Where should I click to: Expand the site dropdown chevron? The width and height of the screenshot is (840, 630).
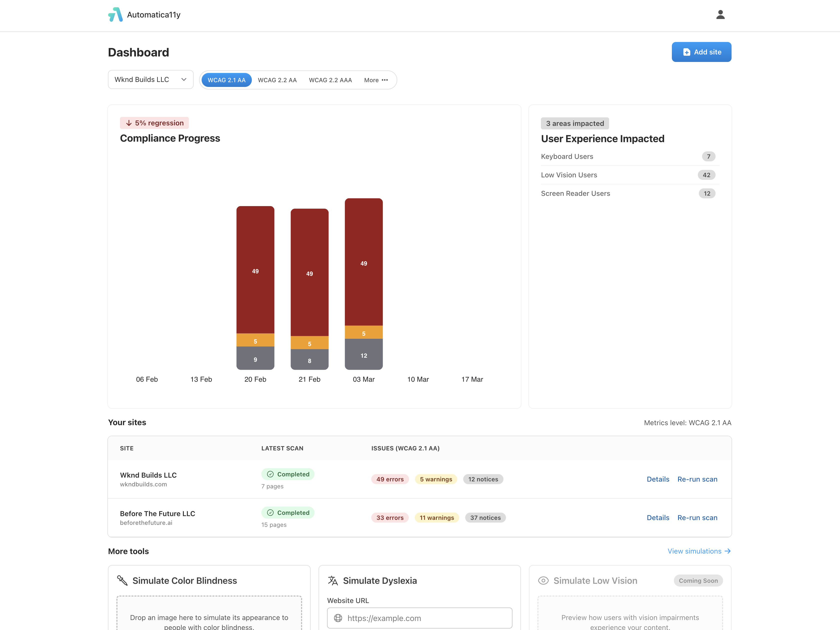coord(184,79)
